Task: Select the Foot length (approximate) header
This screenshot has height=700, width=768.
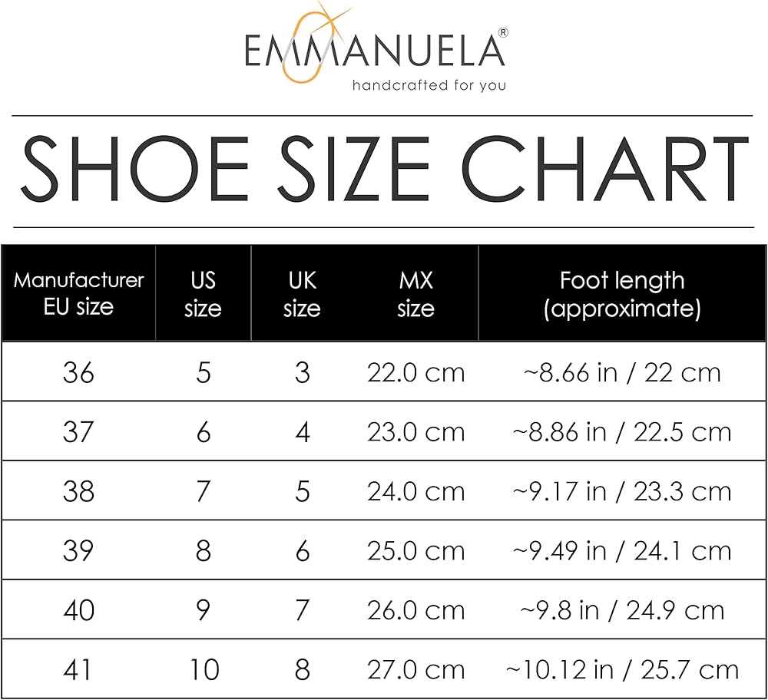Action: point(621,293)
